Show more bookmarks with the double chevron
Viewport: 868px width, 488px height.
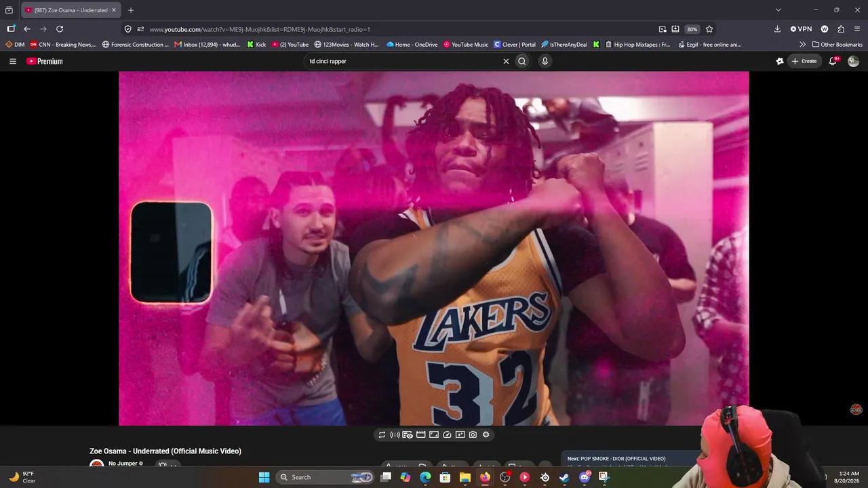[803, 45]
